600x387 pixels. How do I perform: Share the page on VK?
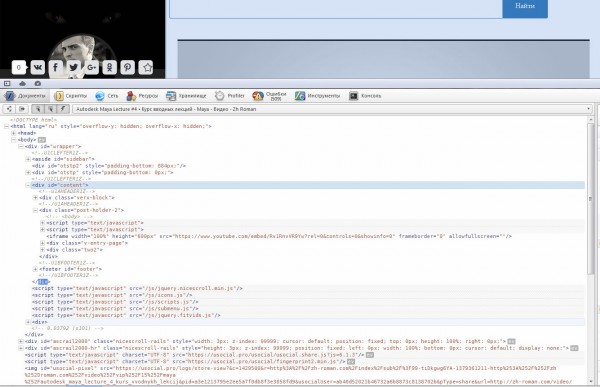tap(38, 67)
